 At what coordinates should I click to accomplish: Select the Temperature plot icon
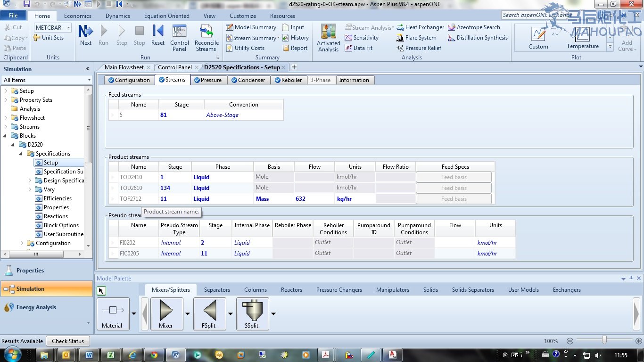583,38
